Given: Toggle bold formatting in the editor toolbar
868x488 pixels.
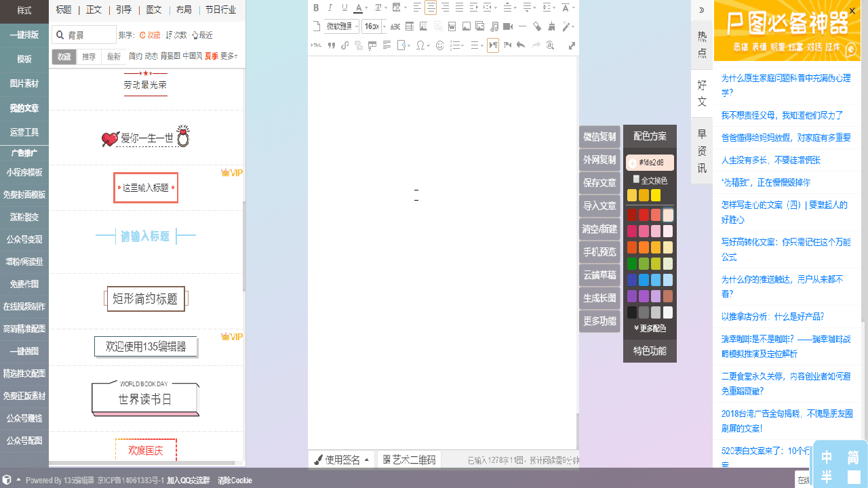Looking at the screenshot, I should tap(316, 8).
